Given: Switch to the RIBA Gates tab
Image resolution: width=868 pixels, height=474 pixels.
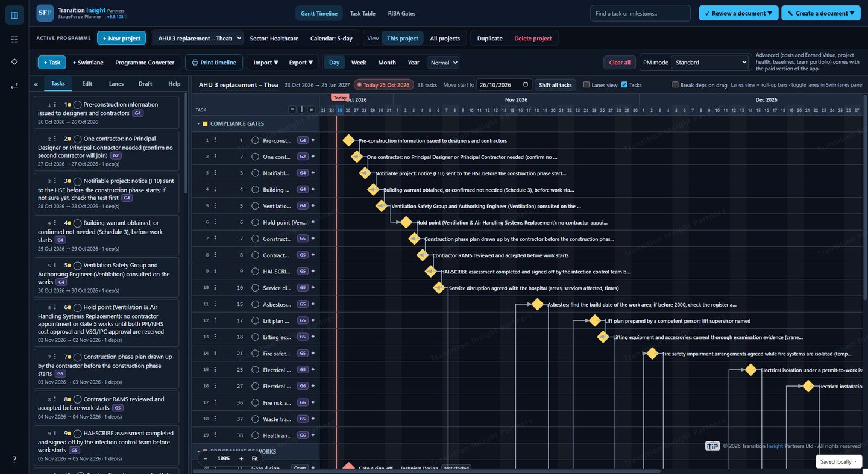Looking at the screenshot, I should (401, 13).
